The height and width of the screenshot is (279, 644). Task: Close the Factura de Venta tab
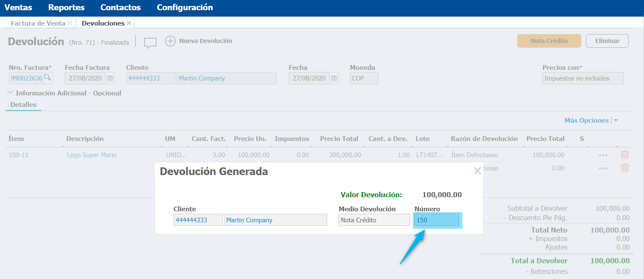point(70,23)
